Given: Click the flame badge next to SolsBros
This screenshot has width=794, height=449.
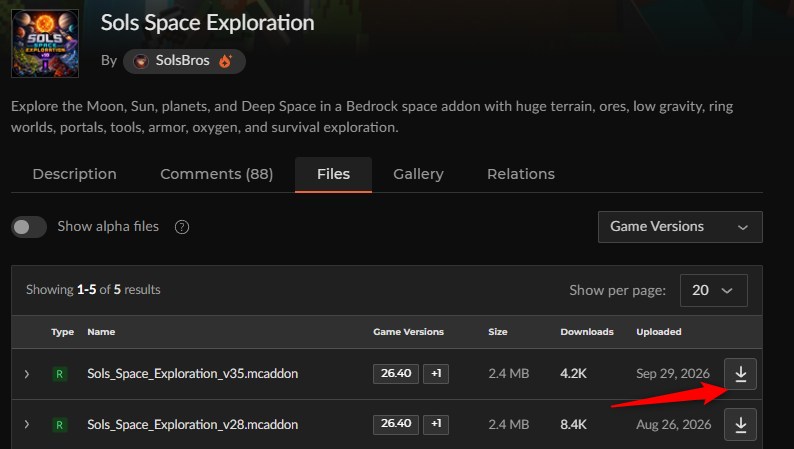Looking at the screenshot, I should pyautogui.click(x=225, y=61).
